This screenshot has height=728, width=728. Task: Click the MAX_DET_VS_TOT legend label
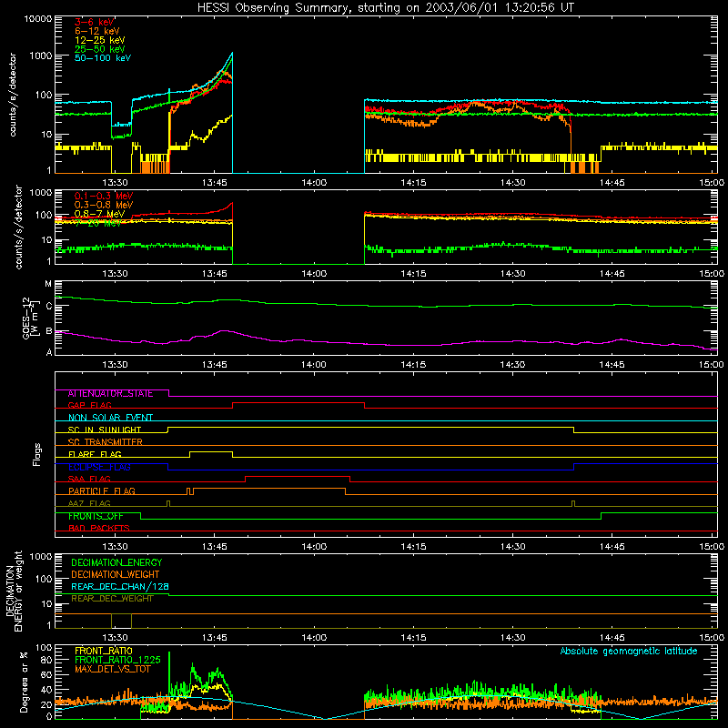tap(113, 669)
